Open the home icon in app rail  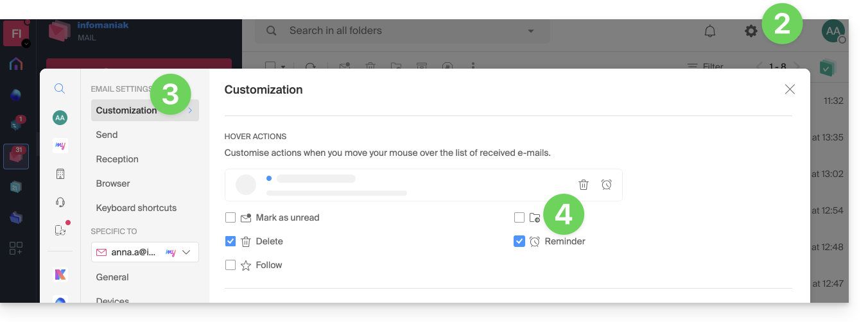click(x=16, y=64)
